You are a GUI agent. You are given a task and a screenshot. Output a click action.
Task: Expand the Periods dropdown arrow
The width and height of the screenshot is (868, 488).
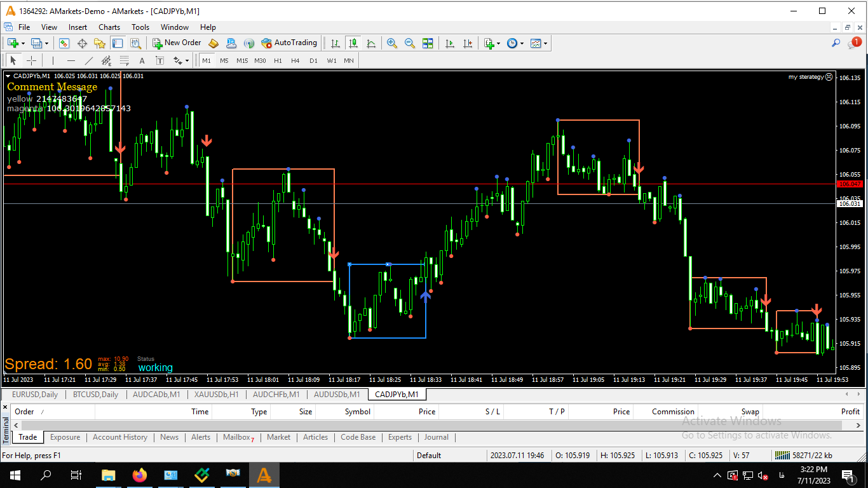522,43
